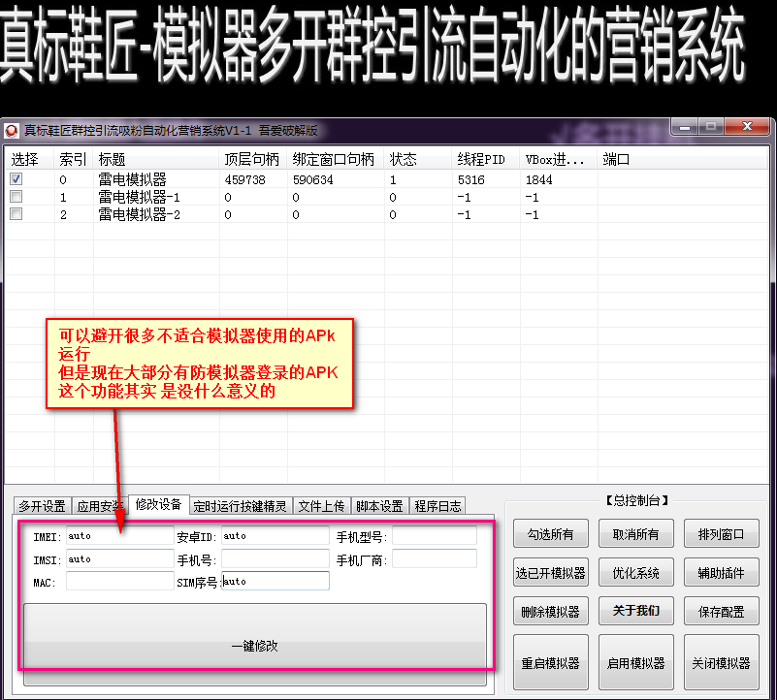This screenshot has width=777, height=700.
Task: Open the 应用安装 tab
Action: (100, 506)
